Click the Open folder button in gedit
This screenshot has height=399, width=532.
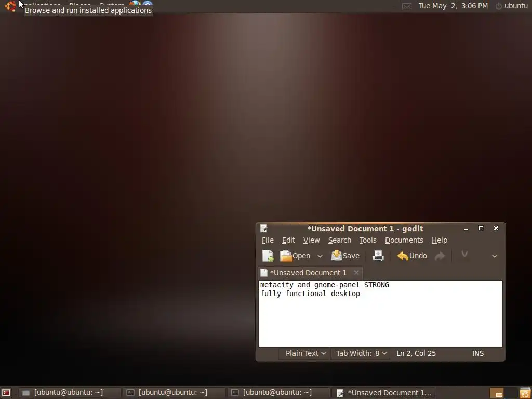tap(295, 256)
